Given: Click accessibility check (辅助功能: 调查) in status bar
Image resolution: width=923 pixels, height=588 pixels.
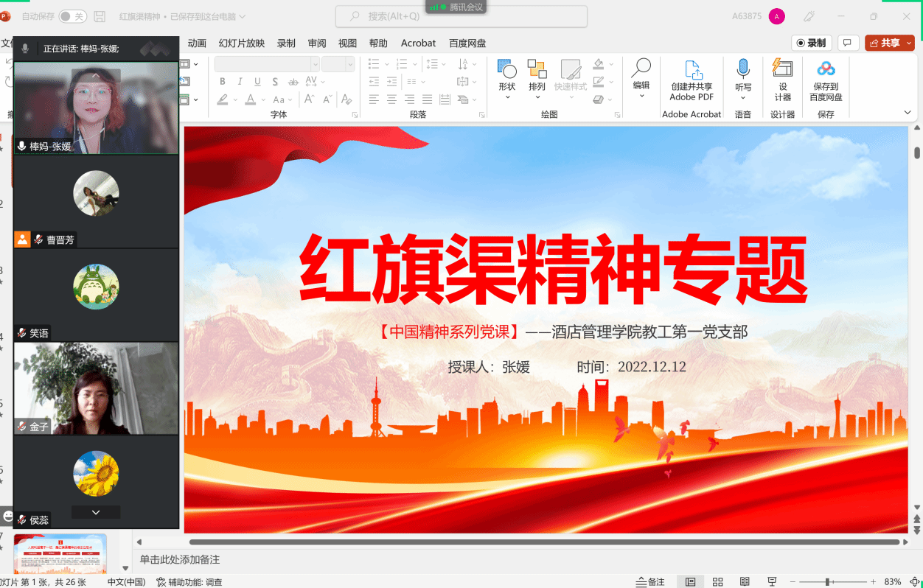Looking at the screenshot, I should tap(189, 581).
